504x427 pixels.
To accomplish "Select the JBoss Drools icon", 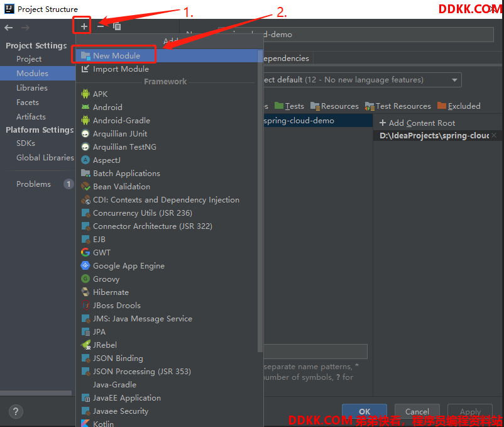I will [85, 305].
